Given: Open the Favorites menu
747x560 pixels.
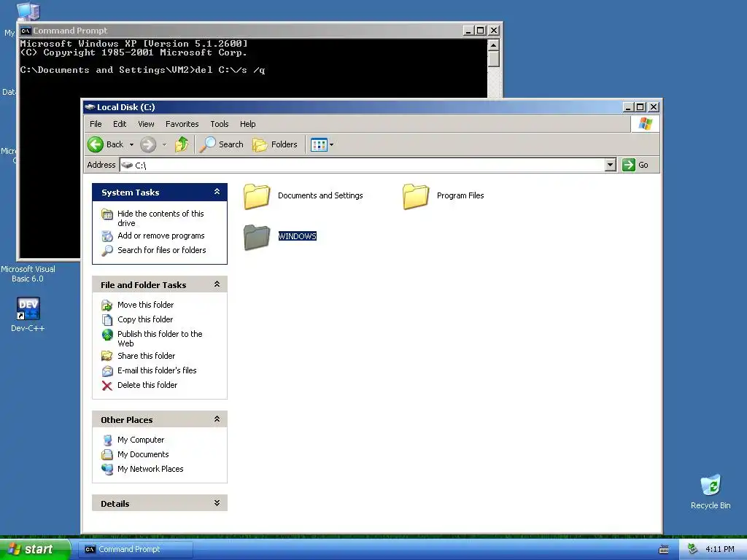Looking at the screenshot, I should (182, 124).
